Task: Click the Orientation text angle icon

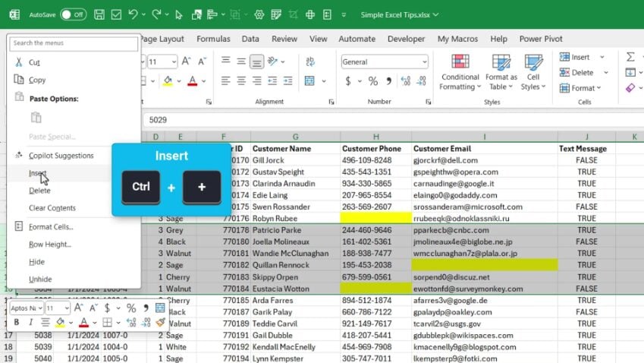Action: (272, 62)
